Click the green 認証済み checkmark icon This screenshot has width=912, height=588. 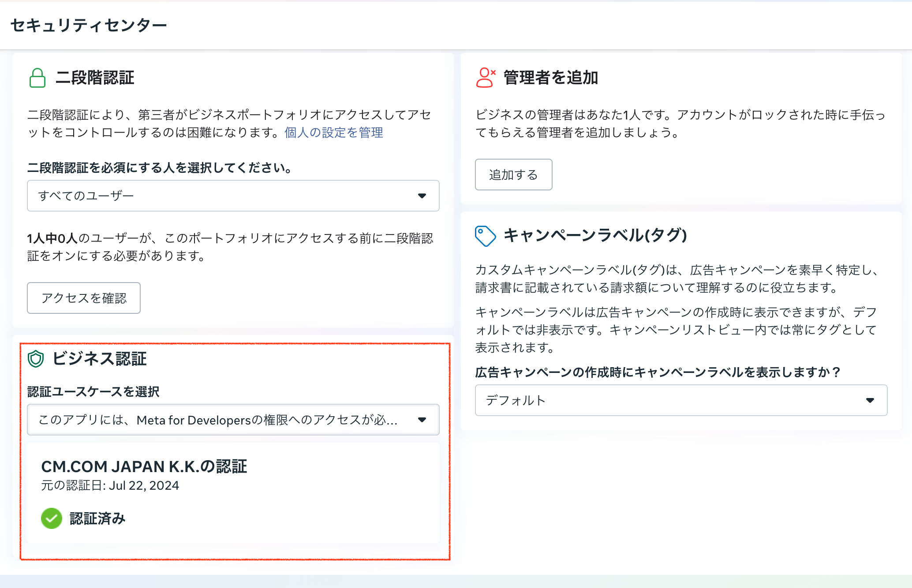pos(52,518)
